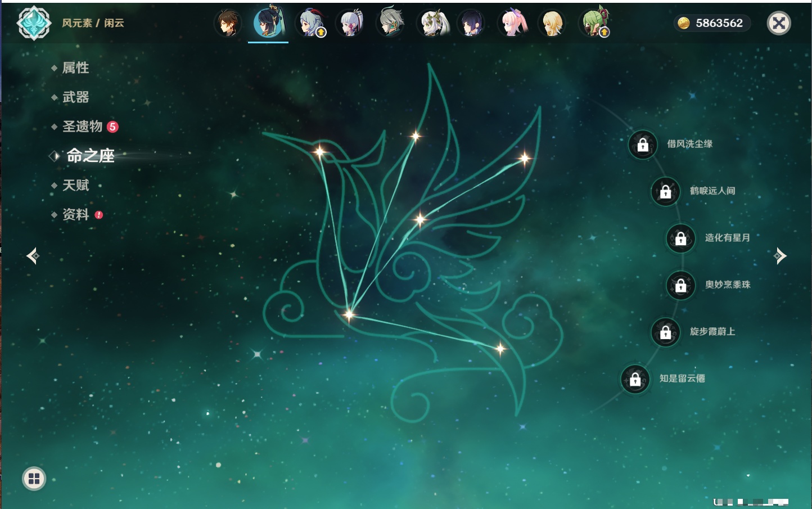The width and height of the screenshot is (812, 509).
Task: Click the Anemo element emblem icon
Action: point(34,23)
